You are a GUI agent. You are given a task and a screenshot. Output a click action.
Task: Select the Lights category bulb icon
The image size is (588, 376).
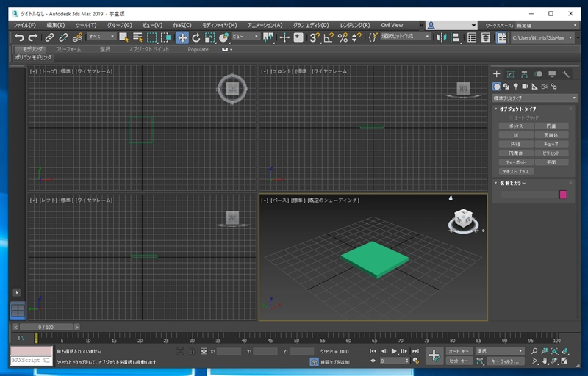(x=516, y=87)
